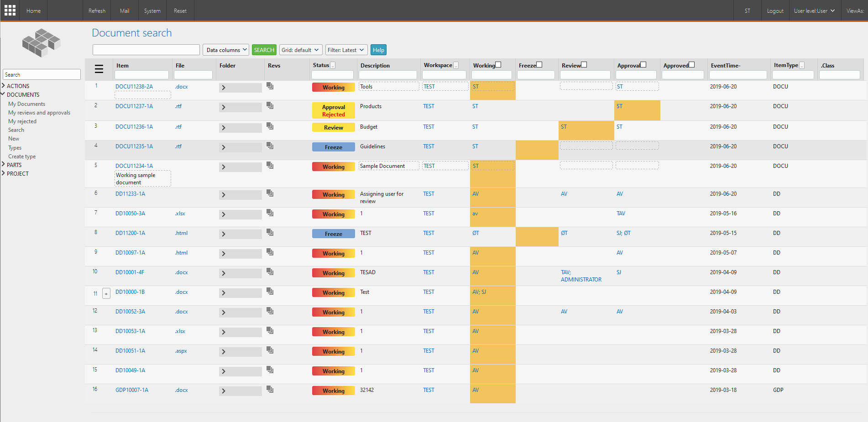
Task: Open revisions icon for DD10097-1A
Action: point(270,252)
